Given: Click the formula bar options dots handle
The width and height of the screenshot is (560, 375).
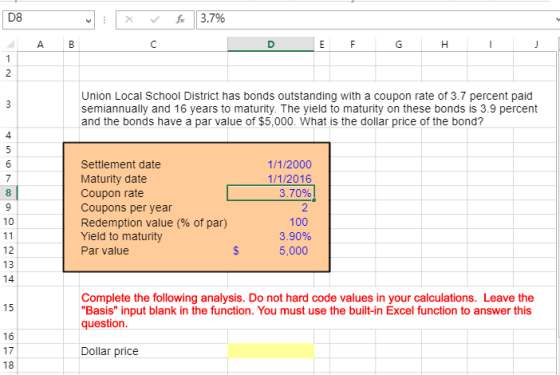Looking at the screenshot, I should (x=105, y=20).
